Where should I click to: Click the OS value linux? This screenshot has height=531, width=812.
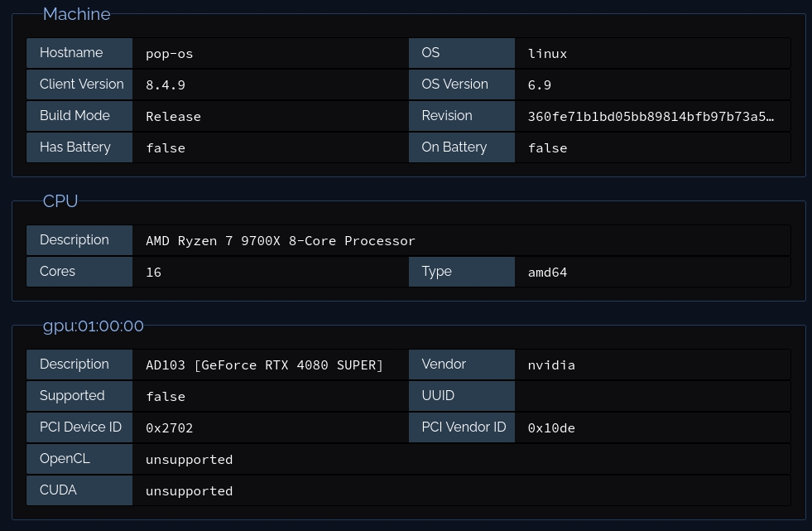(548, 54)
